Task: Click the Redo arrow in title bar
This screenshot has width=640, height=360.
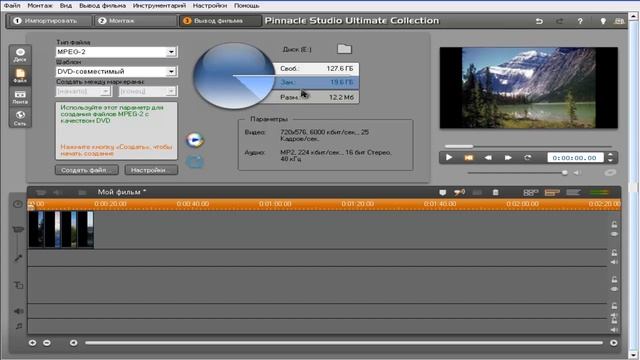Action: [x=560, y=21]
